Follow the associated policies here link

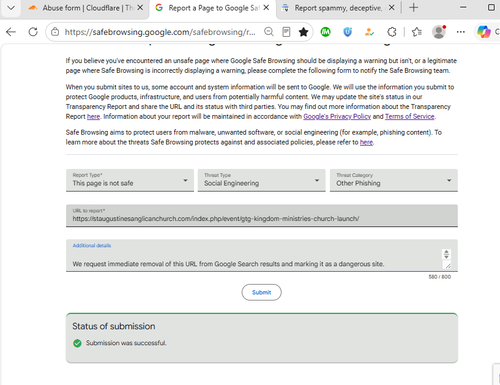tap(366, 142)
